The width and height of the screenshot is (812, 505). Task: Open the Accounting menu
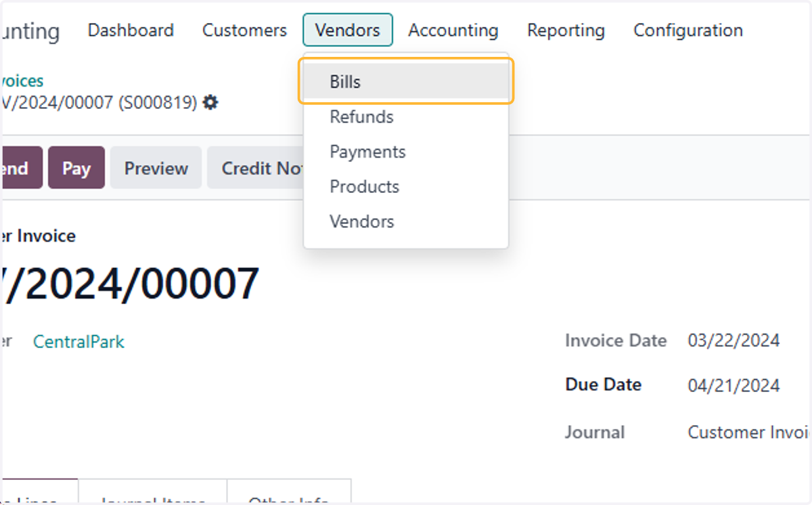(x=453, y=30)
